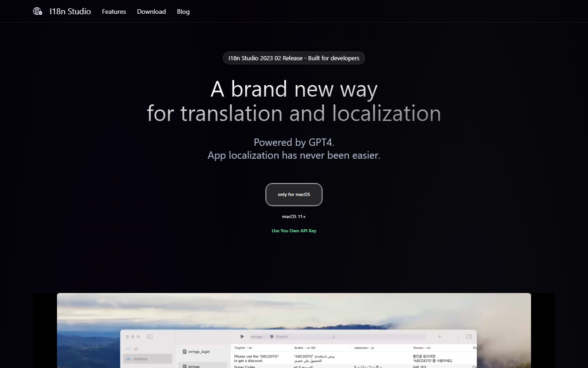Click "App localization has never been easier." text
This screenshot has height=368, width=588.
point(294,155)
